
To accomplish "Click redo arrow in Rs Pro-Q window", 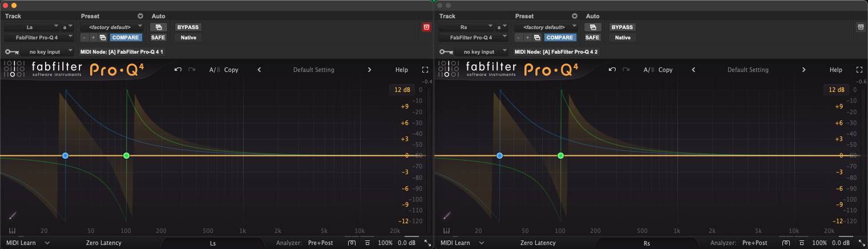I will pos(626,70).
